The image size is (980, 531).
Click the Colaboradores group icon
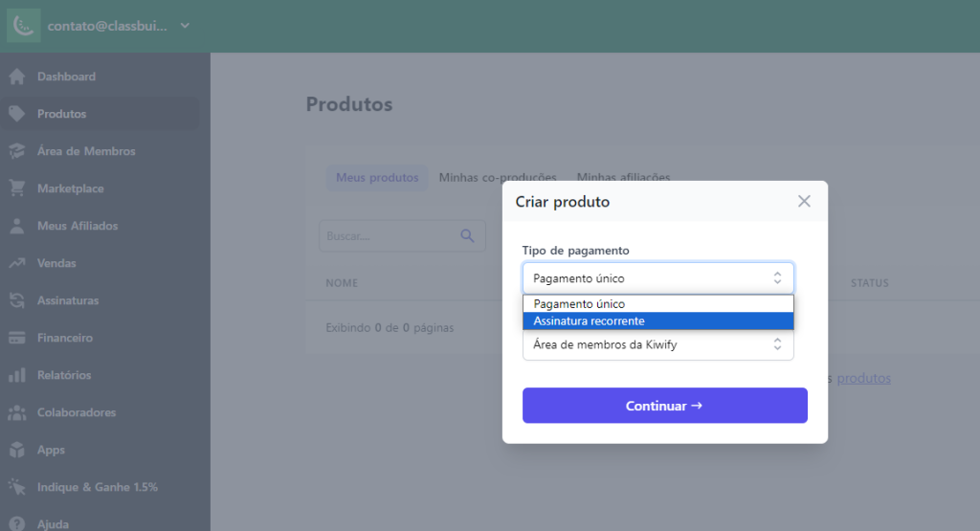[17, 412]
